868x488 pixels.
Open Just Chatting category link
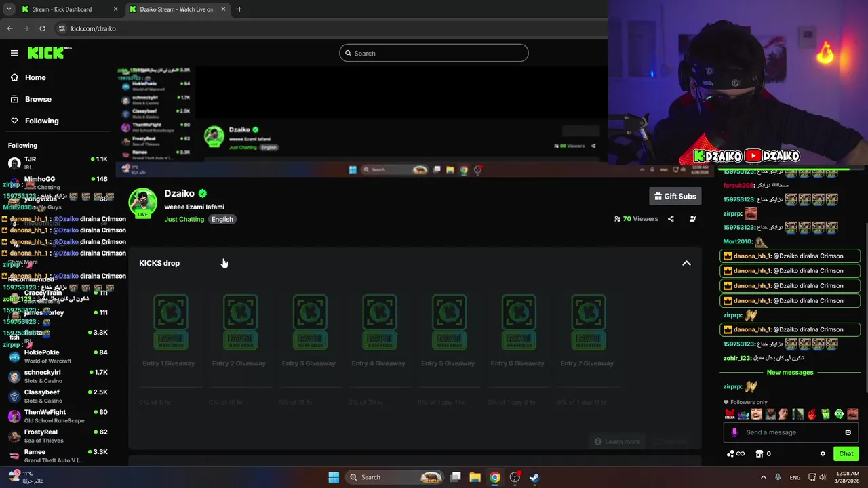pyautogui.click(x=184, y=219)
